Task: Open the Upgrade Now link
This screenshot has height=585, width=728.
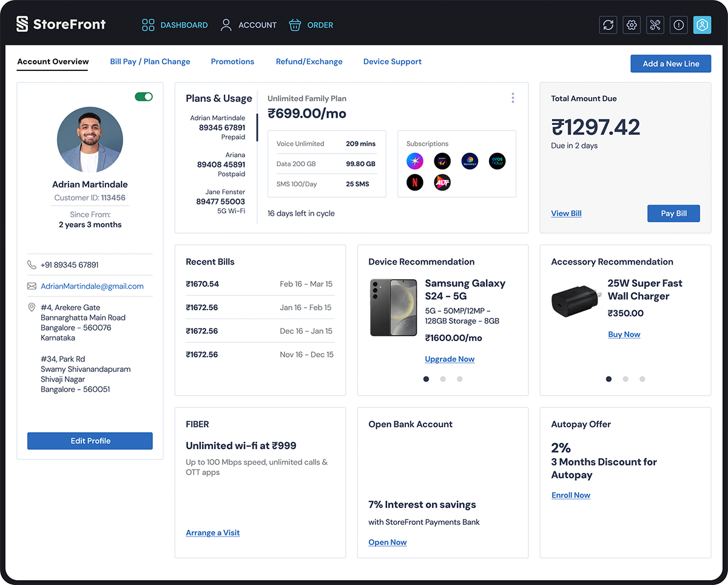Action: pos(450,359)
